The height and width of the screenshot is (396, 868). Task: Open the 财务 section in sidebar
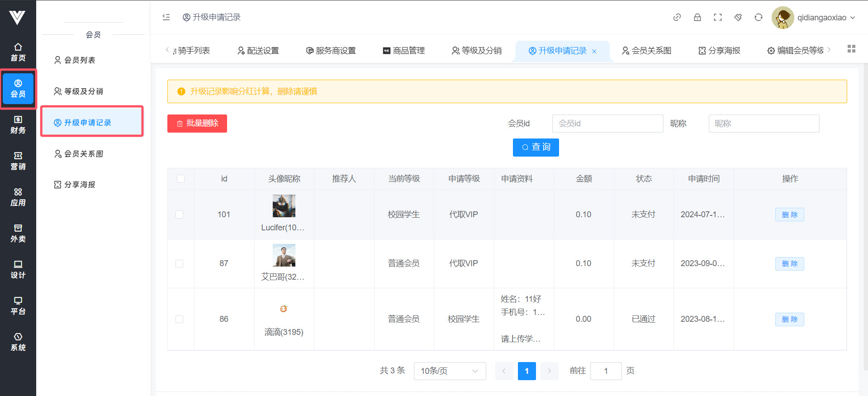click(x=18, y=124)
